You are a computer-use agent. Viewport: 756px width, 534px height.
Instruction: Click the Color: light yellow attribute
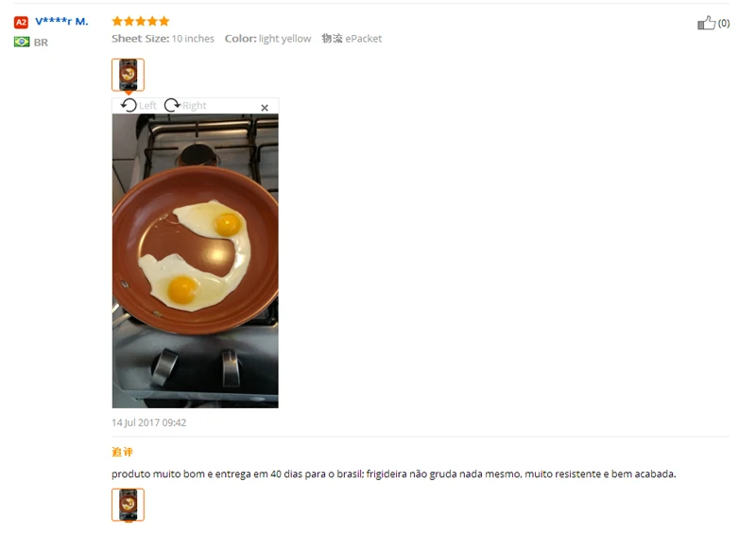click(x=268, y=39)
